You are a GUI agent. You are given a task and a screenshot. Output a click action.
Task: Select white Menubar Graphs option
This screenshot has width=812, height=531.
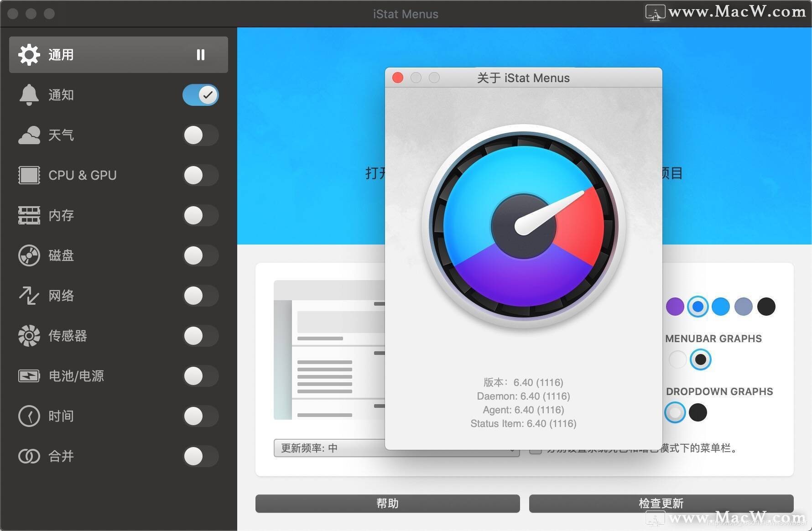pyautogui.click(x=678, y=359)
